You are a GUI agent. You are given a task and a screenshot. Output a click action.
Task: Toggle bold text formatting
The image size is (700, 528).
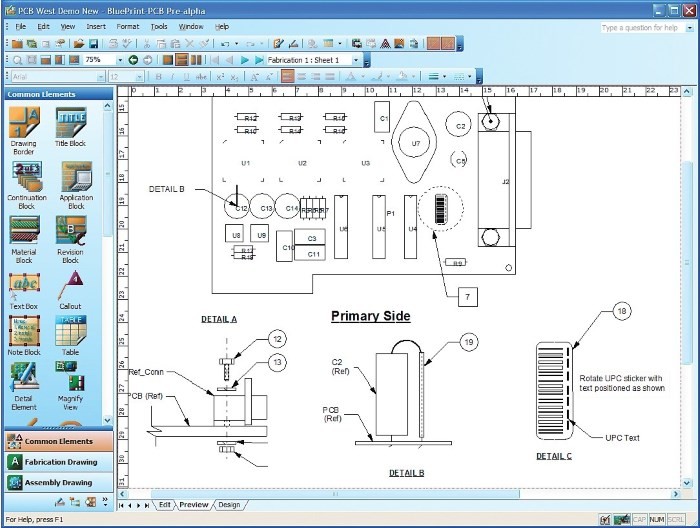point(159,76)
